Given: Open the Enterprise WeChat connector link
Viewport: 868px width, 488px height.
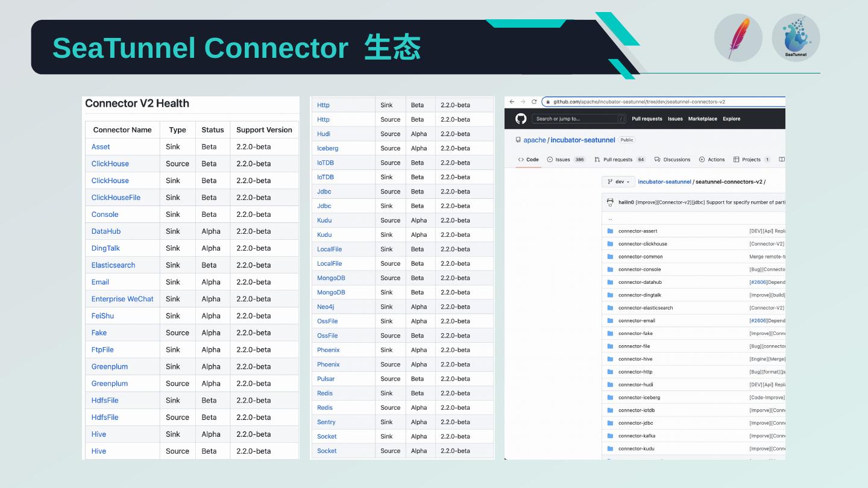Looking at the screenshot, I should click(122, 299).
